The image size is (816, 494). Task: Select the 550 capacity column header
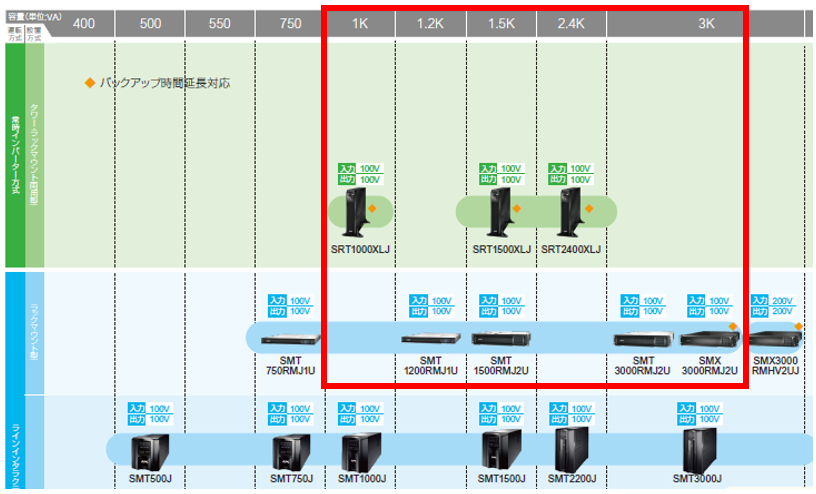220,23
